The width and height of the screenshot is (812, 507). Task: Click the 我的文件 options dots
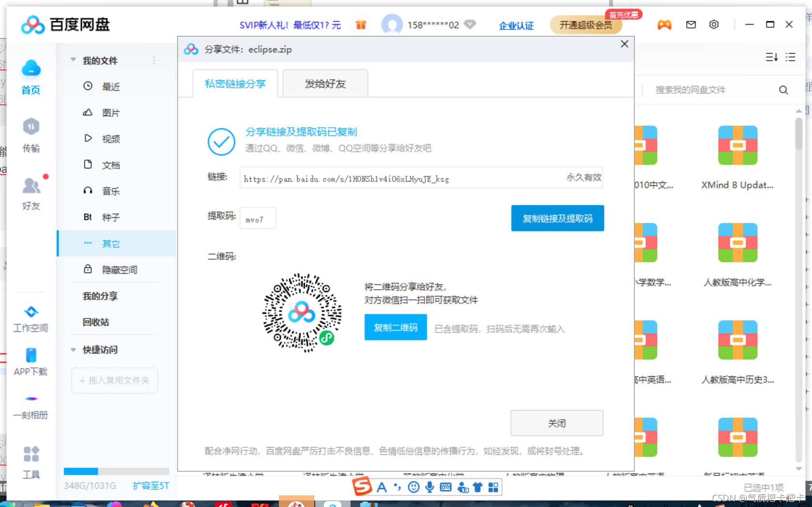(154, 61)
